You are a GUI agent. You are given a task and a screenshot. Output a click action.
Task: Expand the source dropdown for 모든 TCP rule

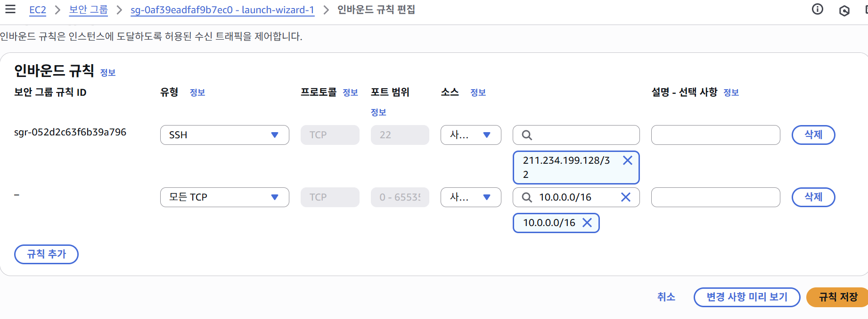tap(470, 197)
